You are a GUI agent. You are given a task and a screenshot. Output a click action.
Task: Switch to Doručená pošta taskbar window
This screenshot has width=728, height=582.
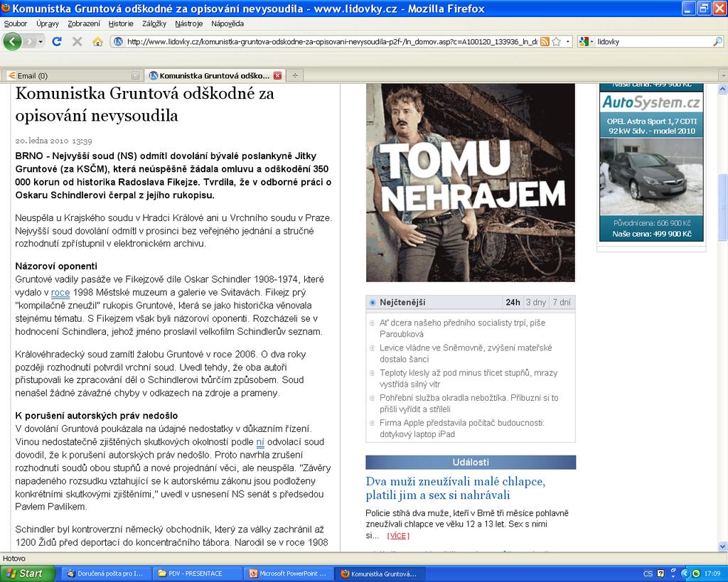coord(105,573)
